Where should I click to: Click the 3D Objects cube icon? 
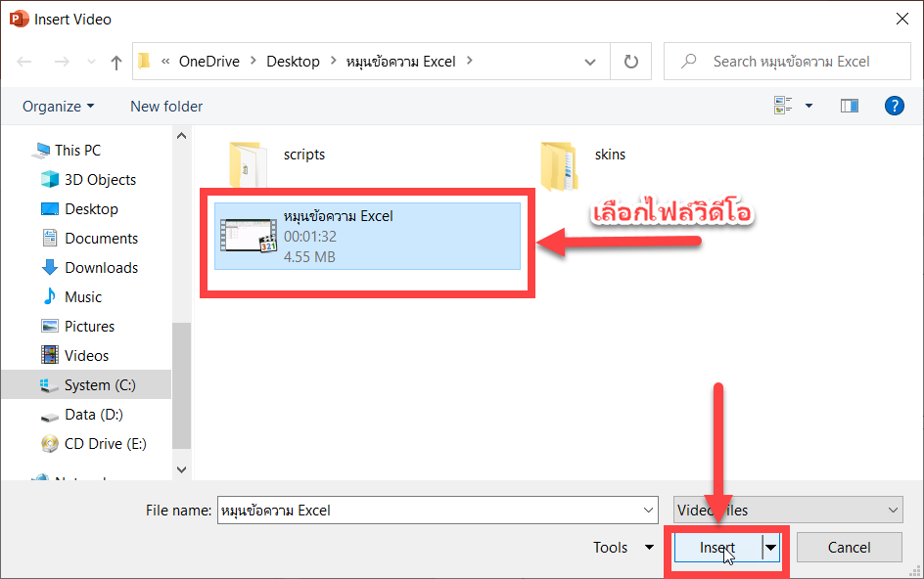[50, 179]
